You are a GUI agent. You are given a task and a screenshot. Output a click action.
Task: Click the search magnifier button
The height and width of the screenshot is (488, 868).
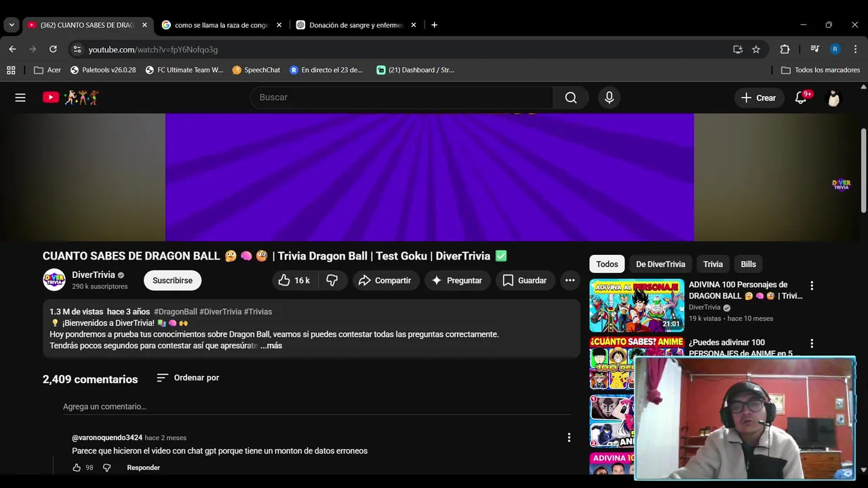point(571,98)
